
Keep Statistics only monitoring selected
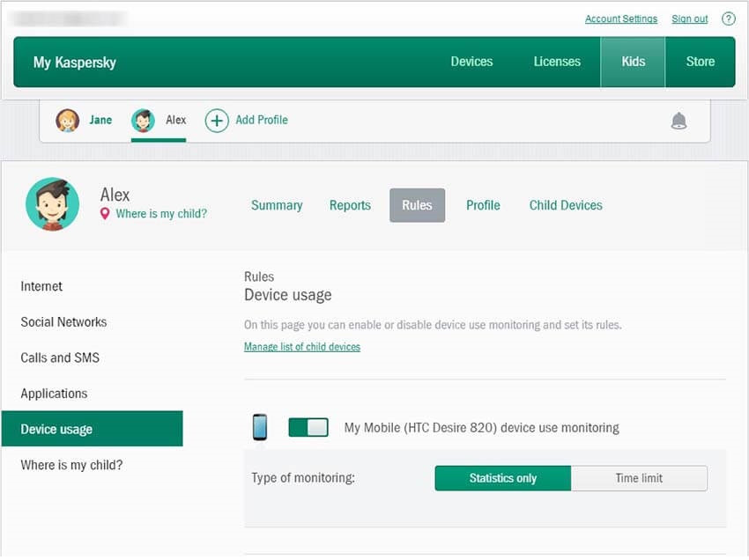click(x=502, y=478)
